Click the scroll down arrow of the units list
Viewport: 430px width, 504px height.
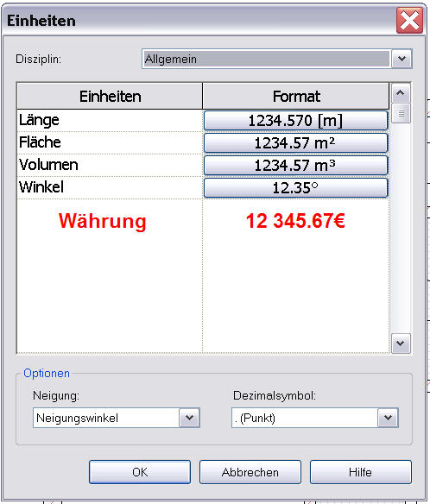tap(401, 343)
